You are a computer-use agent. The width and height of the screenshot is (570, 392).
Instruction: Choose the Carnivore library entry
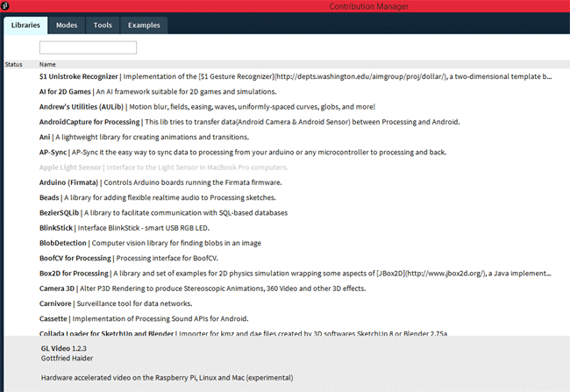point(56,303)
